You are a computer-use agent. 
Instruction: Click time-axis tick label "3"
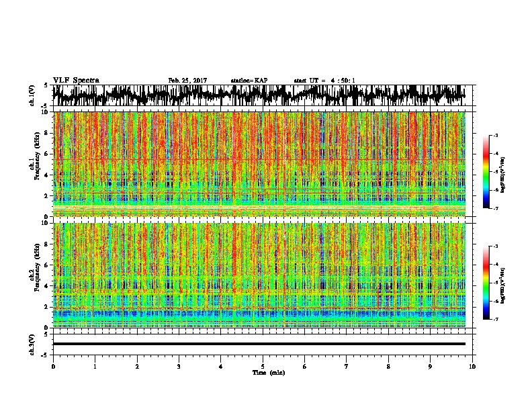(x=179, y=367)
